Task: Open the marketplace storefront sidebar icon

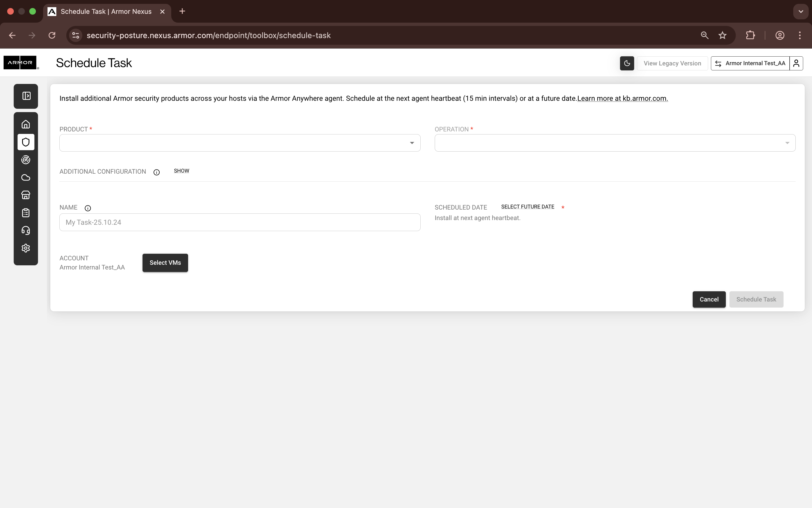Action: [26, 195]
